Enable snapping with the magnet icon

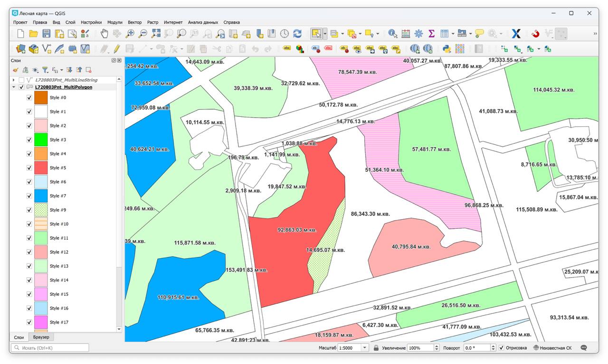(x=536, y=34)
